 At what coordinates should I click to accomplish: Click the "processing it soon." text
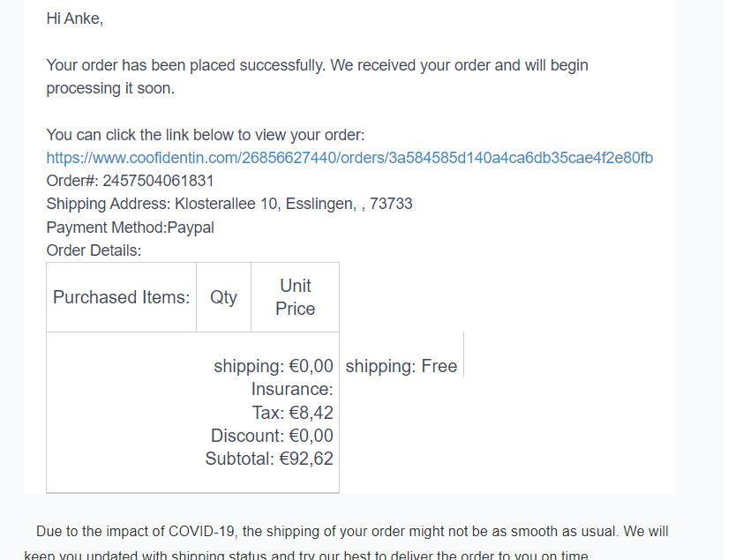[x=110, y=88]
